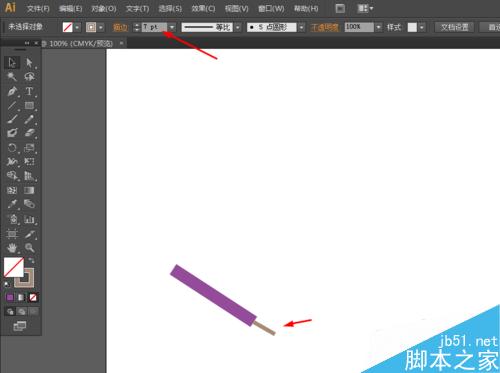This screenshot has height=373, width=500.
Task: Open the graphic style (样式) dropdown
Action: click(422, 27)
